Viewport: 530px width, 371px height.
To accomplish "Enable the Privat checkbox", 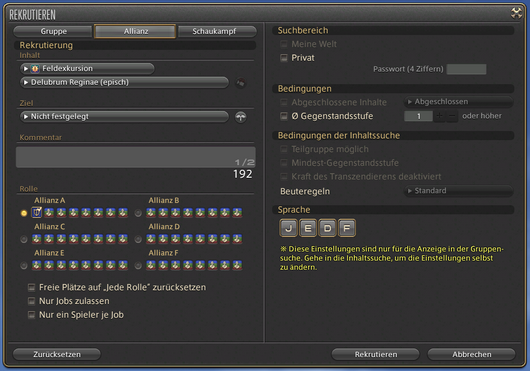I will [284, 58].
